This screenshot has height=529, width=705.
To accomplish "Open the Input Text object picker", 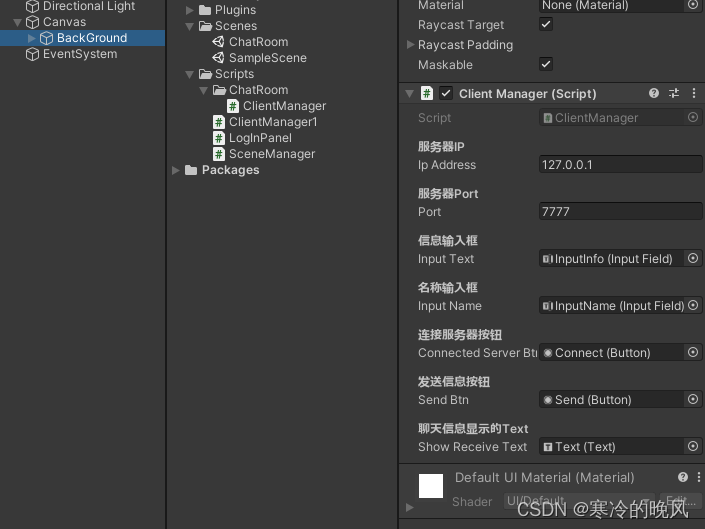I will (x=693, y=258).
